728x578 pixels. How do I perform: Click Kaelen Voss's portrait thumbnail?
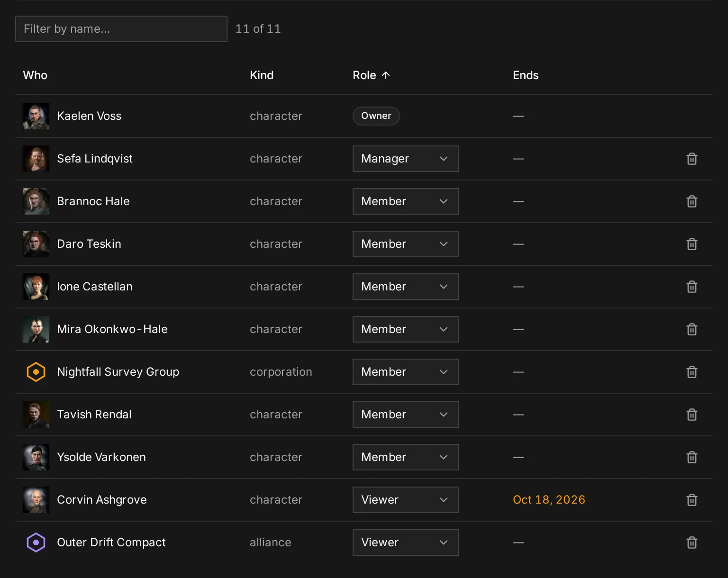pos(36,116)
